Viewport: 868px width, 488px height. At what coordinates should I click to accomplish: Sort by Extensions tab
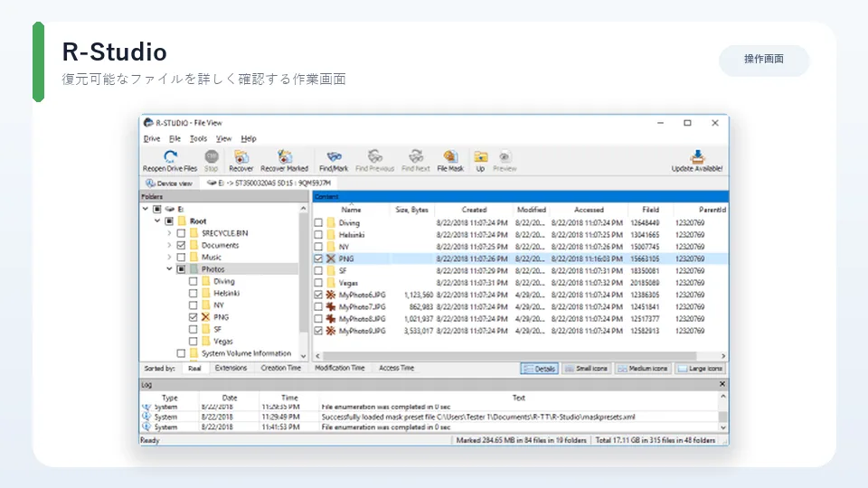pos(231,368)
